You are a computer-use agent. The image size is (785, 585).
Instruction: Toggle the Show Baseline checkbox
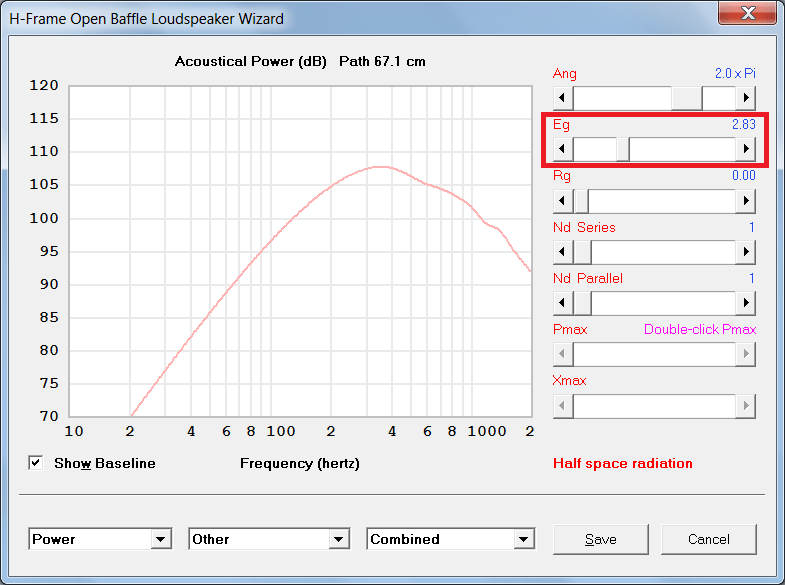[36, 463]
